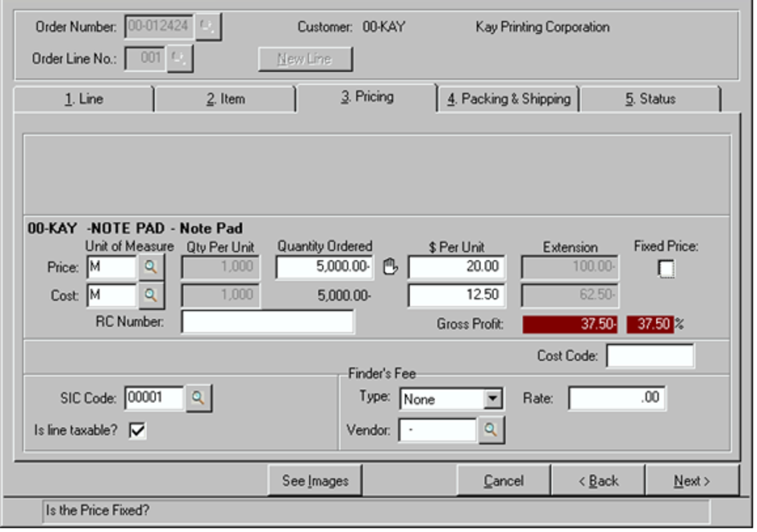The width and height of the screenshot is (757, 532).
Task: Toggle the Fixed Price checkbox
Action: (x=667, y=268)
